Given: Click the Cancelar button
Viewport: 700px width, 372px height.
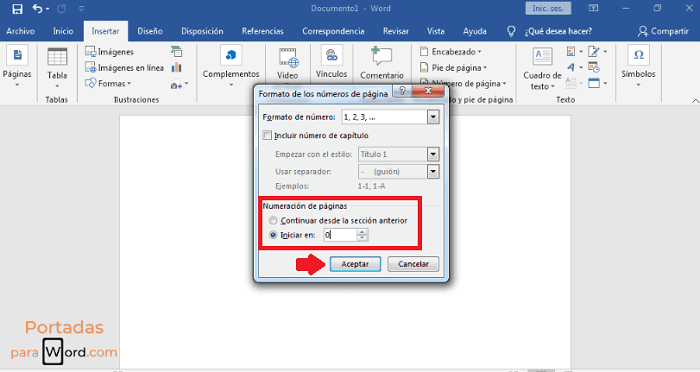Looking at the screenshot, I should pyautogui.click(x=413, y=264).
